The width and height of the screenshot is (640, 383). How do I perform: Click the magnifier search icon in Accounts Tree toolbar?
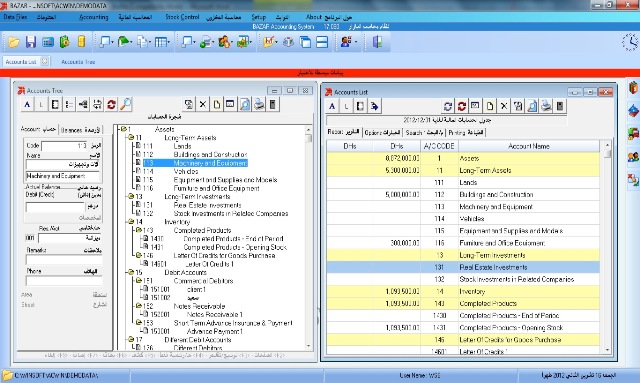(x=125, y=105)
